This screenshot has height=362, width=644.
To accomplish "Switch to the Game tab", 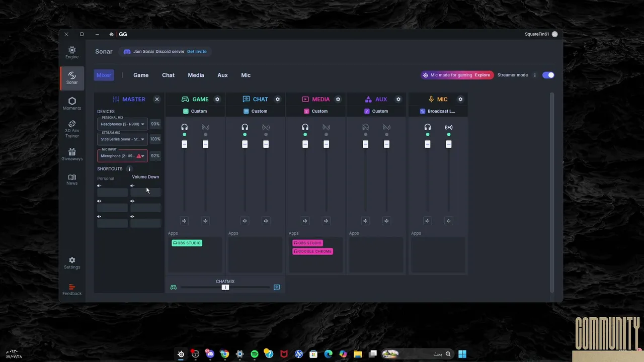I will [x=141, y=75].
